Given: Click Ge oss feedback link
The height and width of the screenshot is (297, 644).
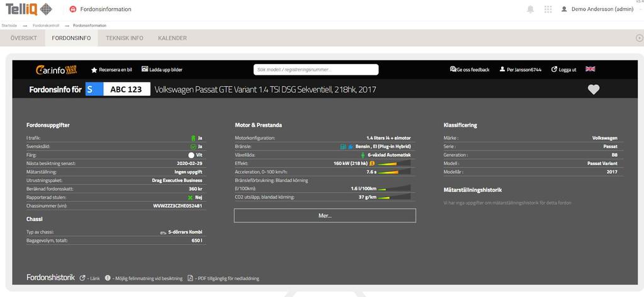Looking at the screenshot, I should click(473, 70).
